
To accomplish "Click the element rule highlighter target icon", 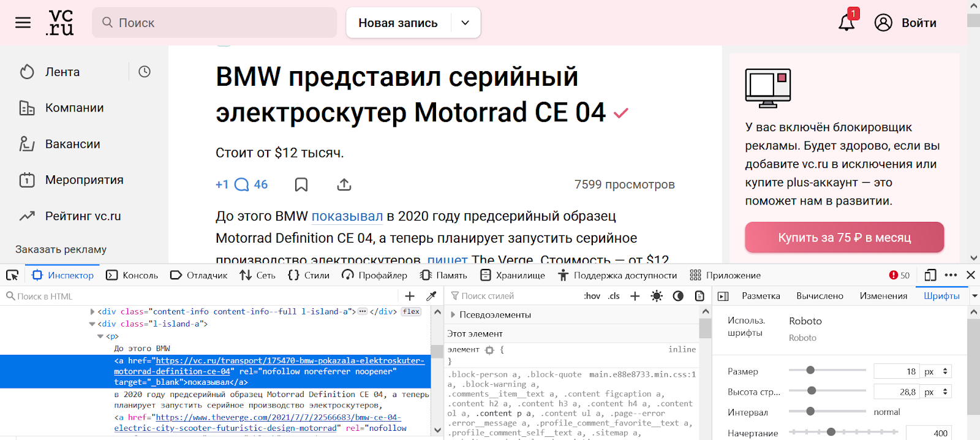I will point(489,350).
